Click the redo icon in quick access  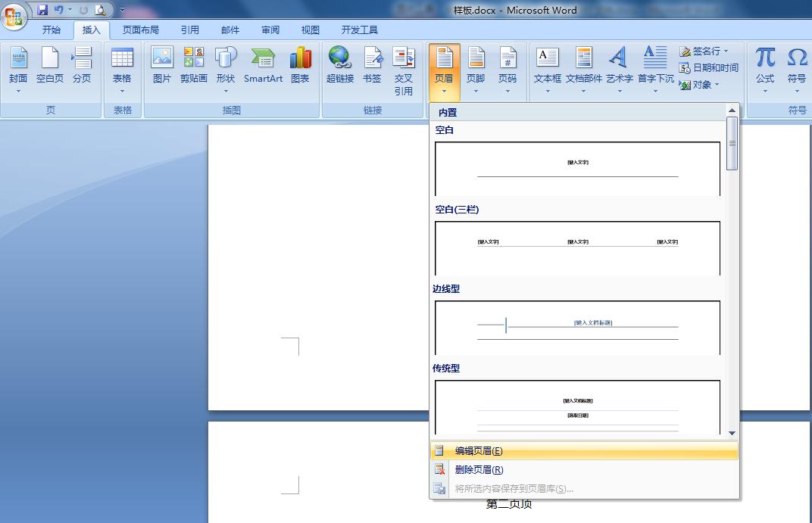[83, 10]
